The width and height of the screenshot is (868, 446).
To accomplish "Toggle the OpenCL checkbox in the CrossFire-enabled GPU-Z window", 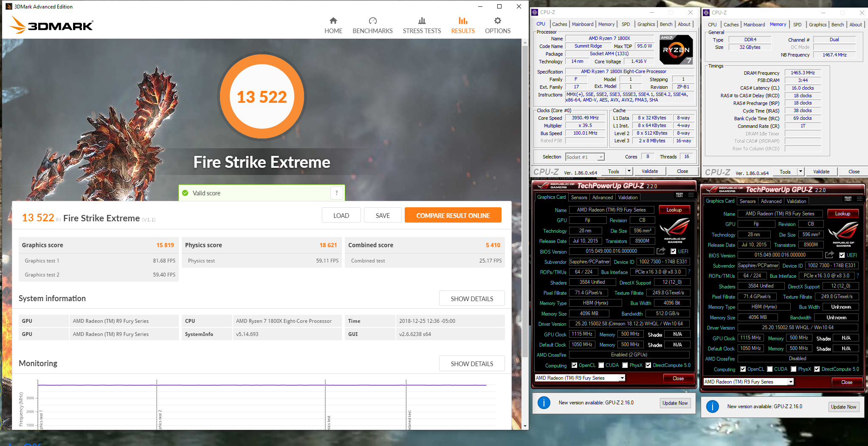I will (x=574, y=365).
